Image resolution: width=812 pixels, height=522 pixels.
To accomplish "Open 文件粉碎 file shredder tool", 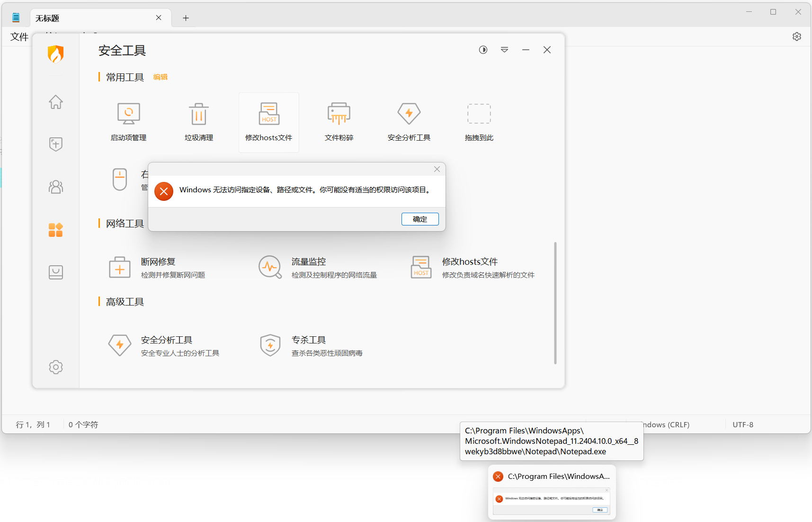I will coord(339,122).
